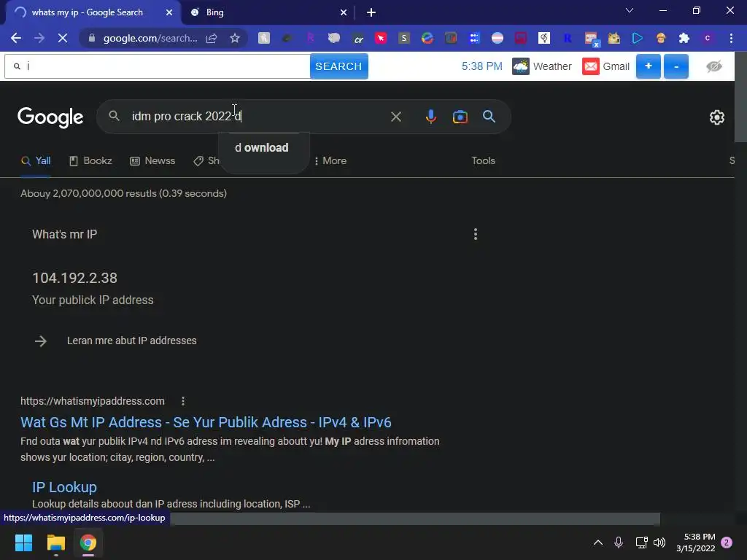This screenshot has width=747, height=560.
Task: Clear the Google search box text
Action: 396,117
